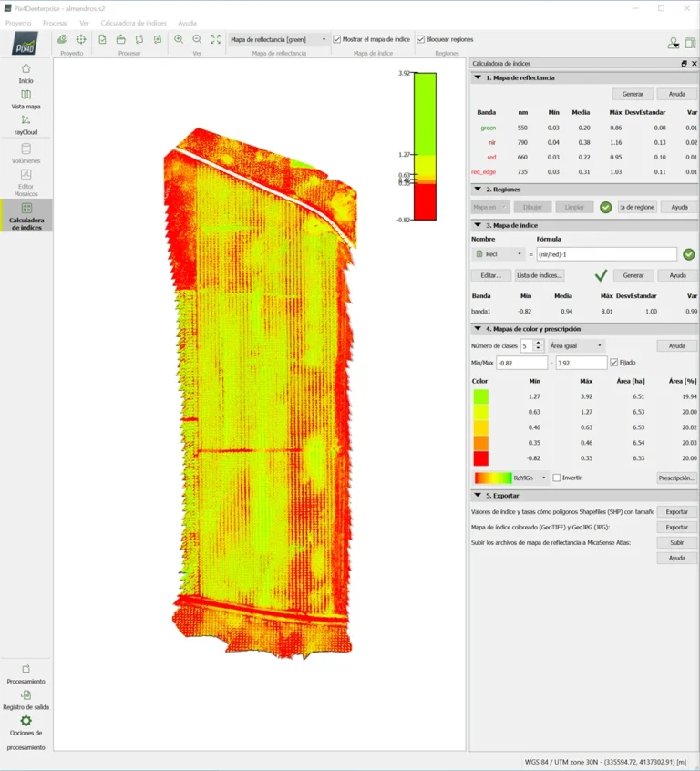Click Subir to MicaSense Atlas
700x771 pixels.
pyautogui.click(x=677, y=543)
